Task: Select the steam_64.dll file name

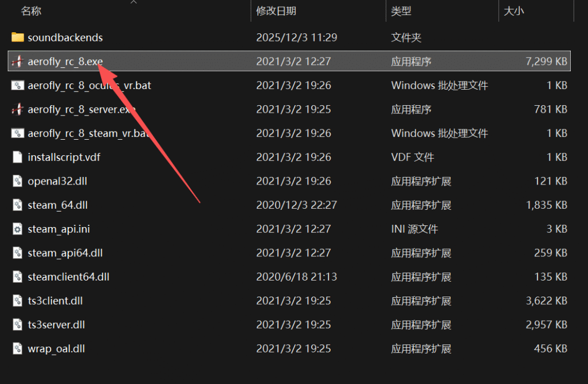Action: pyautogui.click(x=57, y=205)
